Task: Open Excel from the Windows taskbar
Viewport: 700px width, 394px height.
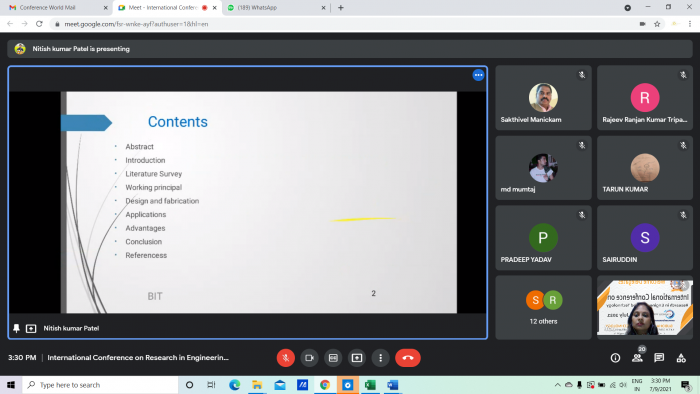Action: [x=370, y=385]
